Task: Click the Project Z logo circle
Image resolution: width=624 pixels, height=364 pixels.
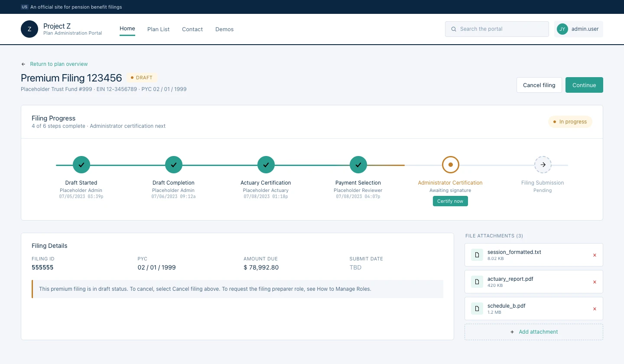Action: click(29, 29)
